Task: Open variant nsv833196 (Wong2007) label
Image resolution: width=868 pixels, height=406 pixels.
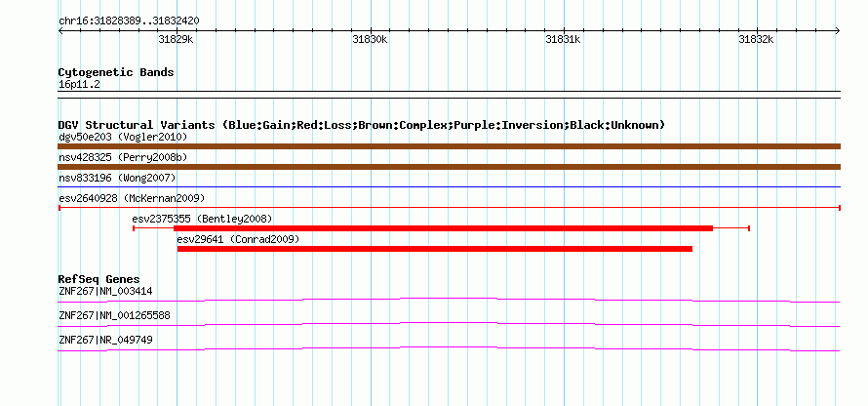Action: 117,178
